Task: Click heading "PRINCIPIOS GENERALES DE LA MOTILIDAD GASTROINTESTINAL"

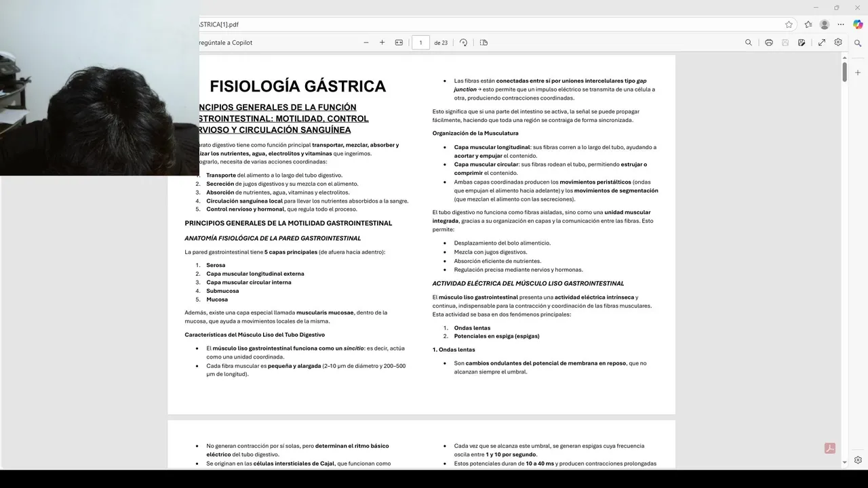Action: pyautogui.click(x=288, y=223)
